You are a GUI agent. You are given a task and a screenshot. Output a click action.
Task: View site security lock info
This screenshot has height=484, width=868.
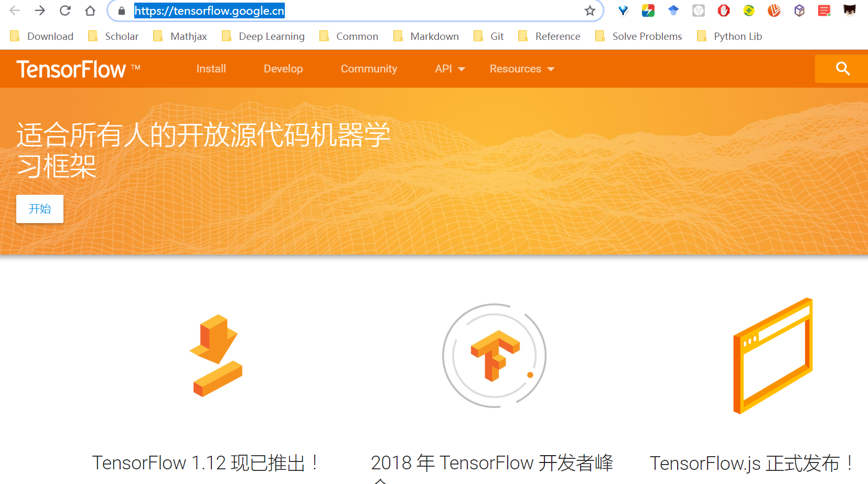(122, 11)
